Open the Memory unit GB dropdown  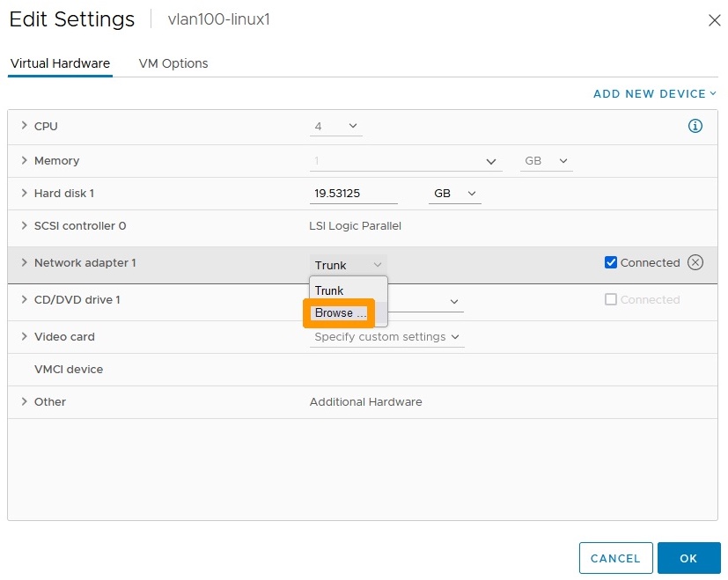click(x=546, y=161)
